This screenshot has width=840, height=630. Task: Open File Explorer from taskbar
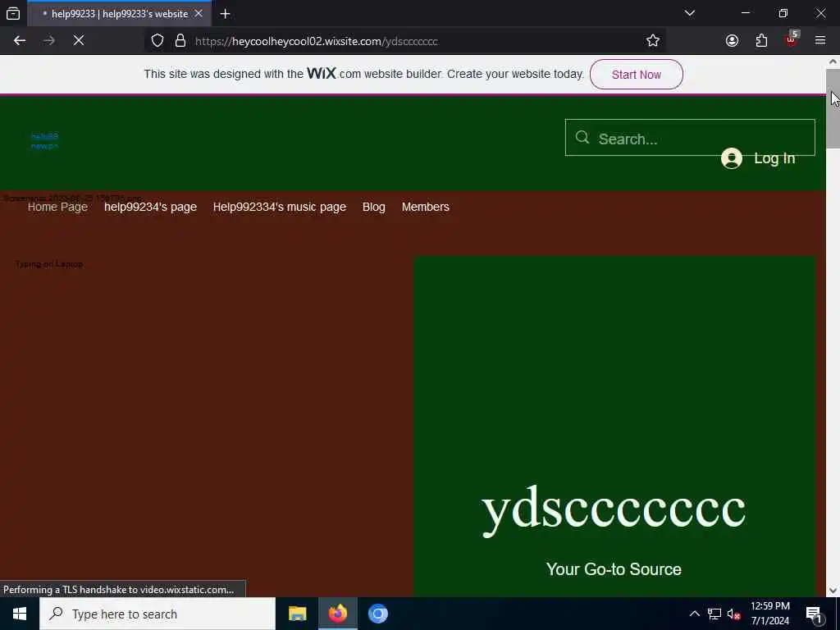(297, 614)
